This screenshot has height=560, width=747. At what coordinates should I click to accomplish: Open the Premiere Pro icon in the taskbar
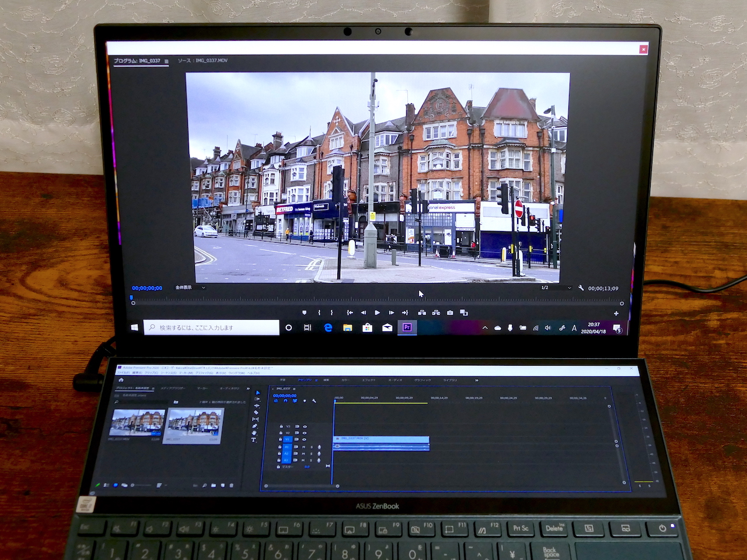407,328
